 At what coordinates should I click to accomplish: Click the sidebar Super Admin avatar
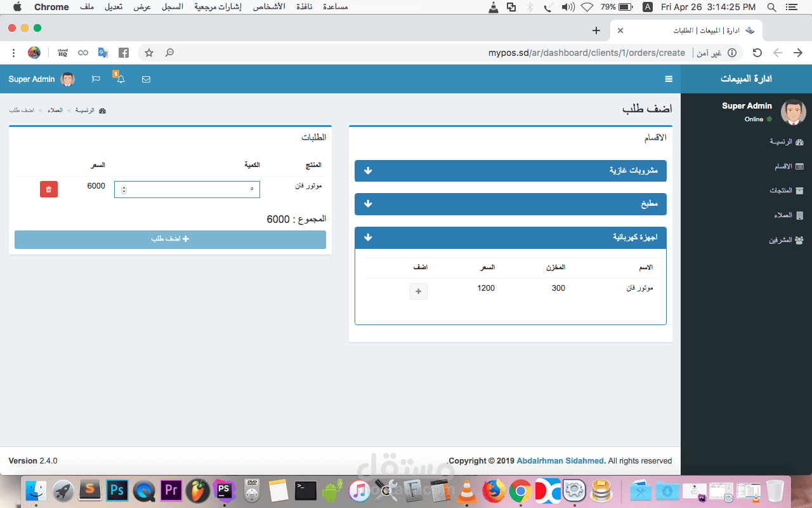793,112
